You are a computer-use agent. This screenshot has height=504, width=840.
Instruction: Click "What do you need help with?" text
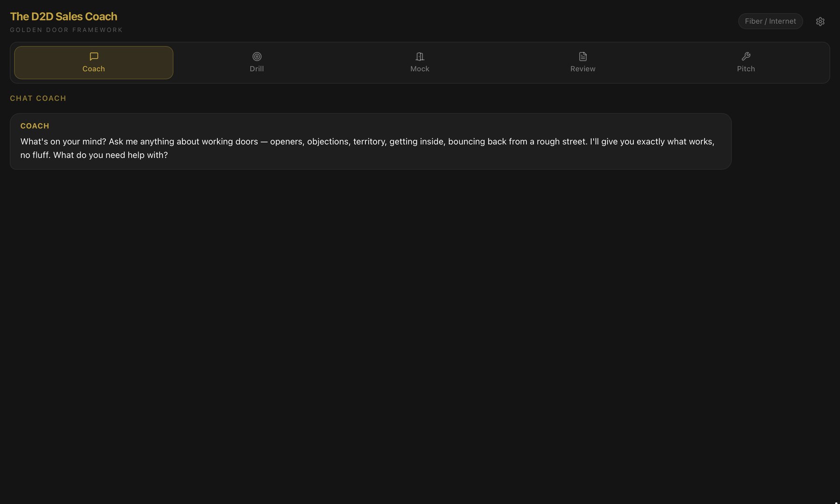[x=110, y=155]
